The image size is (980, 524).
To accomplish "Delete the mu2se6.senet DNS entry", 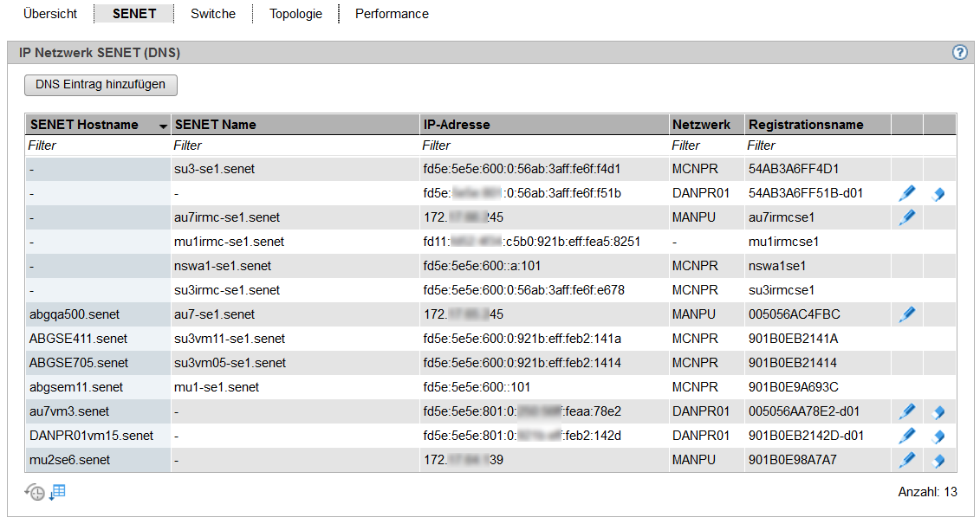I will 938,461.
